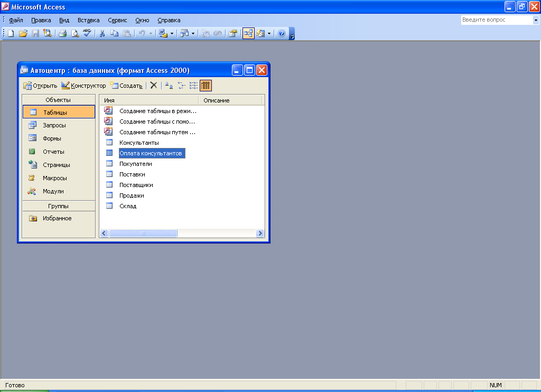Select the Склад table
541x392 pixels.
[x=128, y=206]
